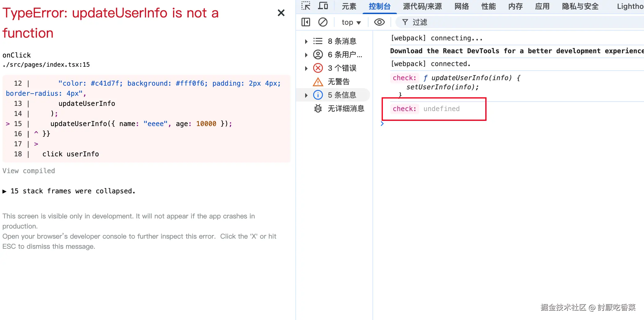Open the 内存 tab
The image size is (644, 320).
coord(515,6)
